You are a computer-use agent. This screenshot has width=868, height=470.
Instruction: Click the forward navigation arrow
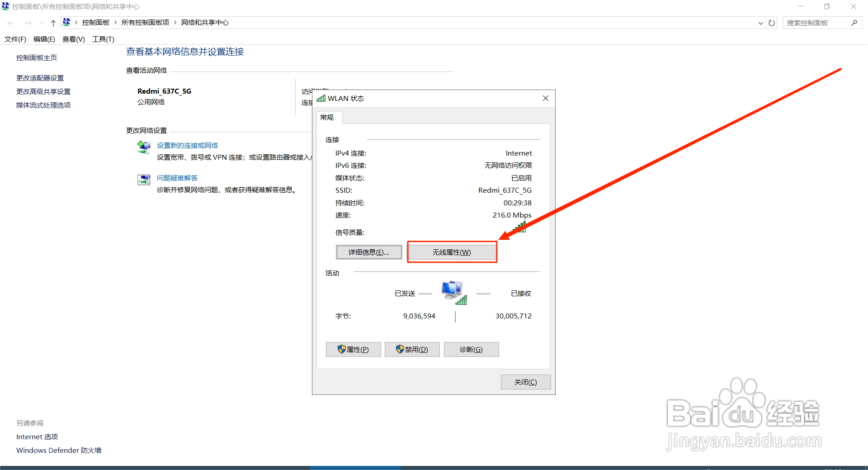(x=28, y=23)
